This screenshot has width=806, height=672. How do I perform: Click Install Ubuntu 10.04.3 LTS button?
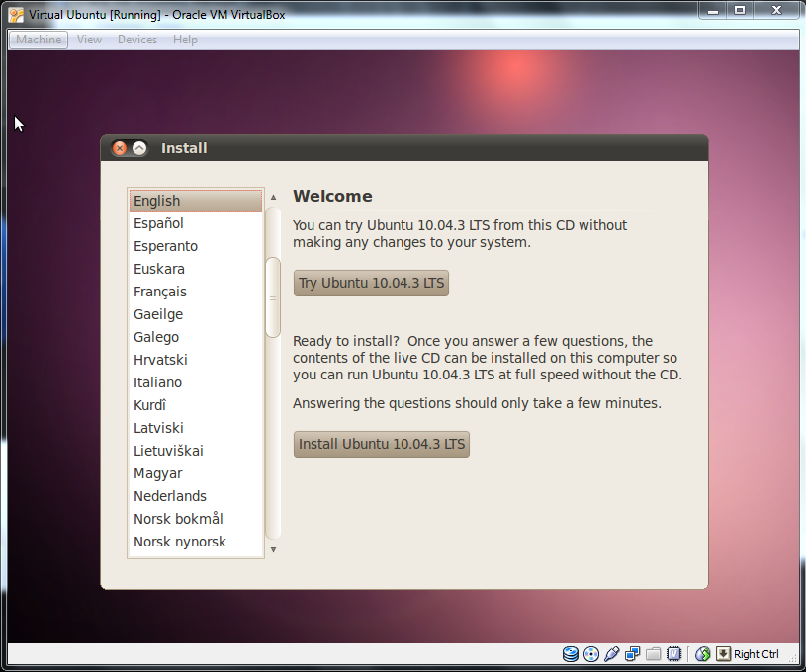382,444
